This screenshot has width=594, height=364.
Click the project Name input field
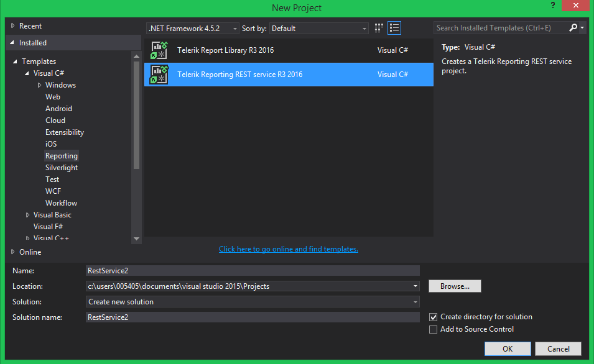253,271
